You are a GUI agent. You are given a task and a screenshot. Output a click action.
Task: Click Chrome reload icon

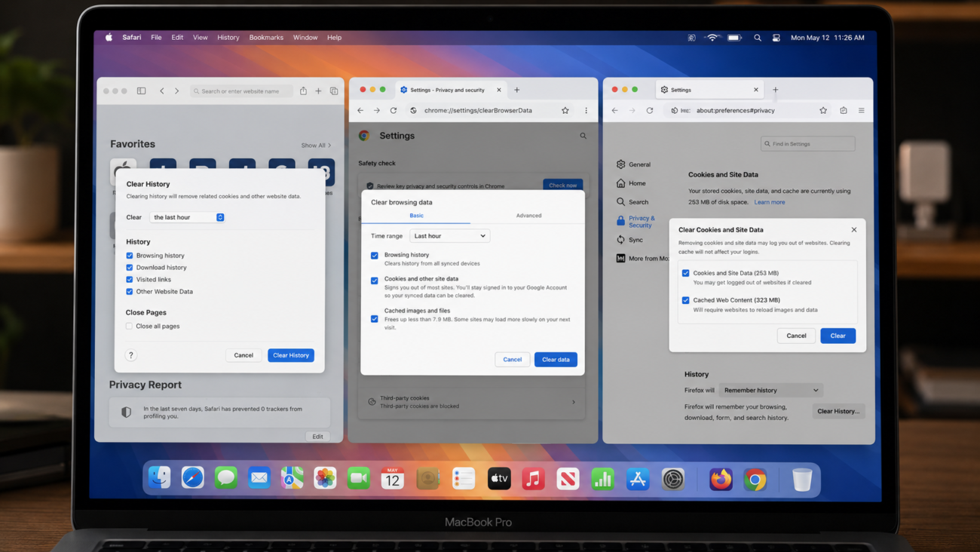pos(394,110)
